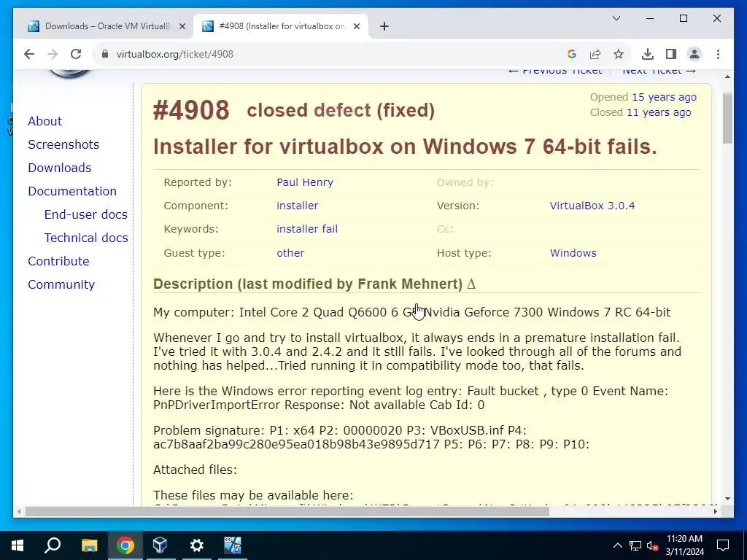Open the clock showing 11:20 AM

click(x=684, y=545)
